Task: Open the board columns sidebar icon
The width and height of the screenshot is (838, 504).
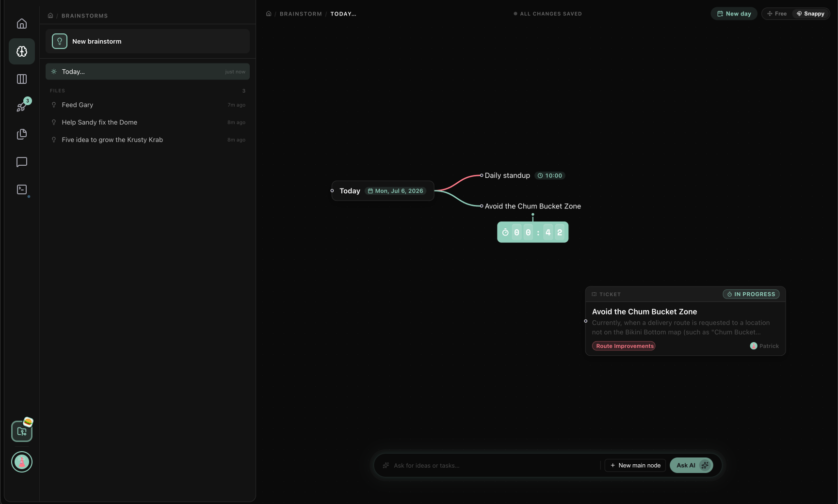Action: point(22,79)
